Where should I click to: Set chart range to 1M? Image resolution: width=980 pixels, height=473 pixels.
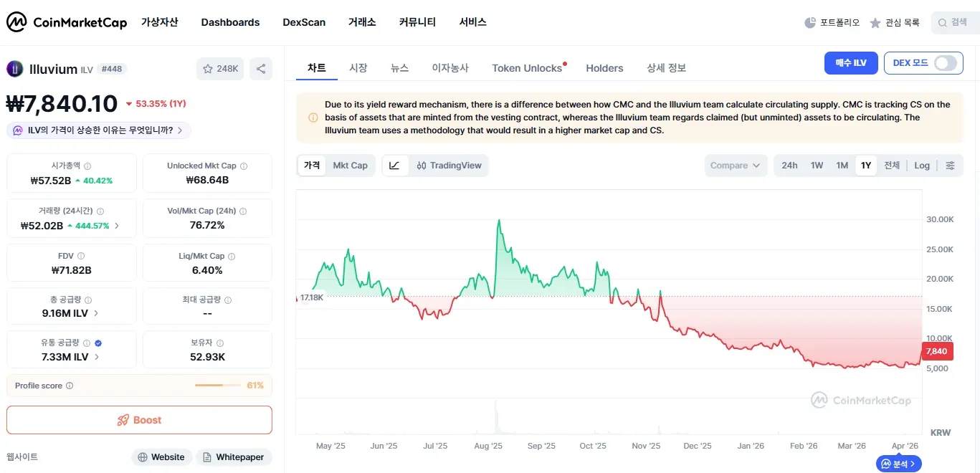pyautogui.click(x=842, y=166)
